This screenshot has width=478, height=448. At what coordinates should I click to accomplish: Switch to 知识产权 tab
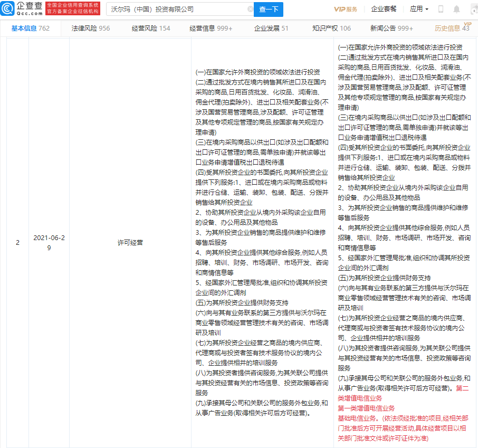point(331,28)
